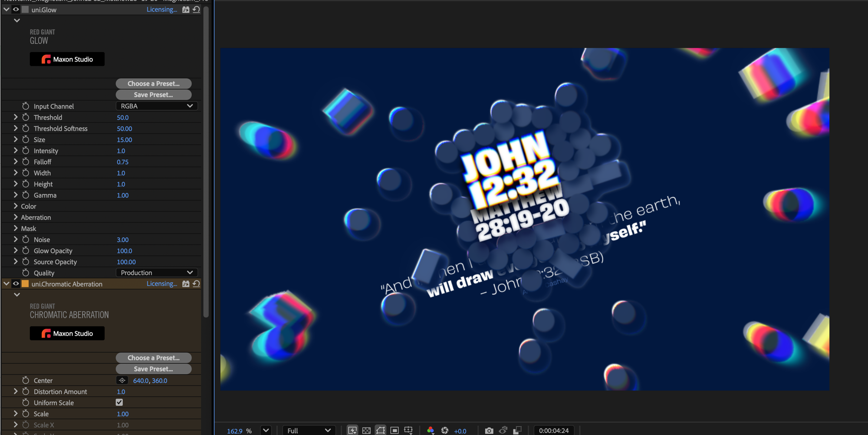Screen dimensions: 868x435
Task: Open the Input Channel RGBA dropdown
Action: point(157,106)
